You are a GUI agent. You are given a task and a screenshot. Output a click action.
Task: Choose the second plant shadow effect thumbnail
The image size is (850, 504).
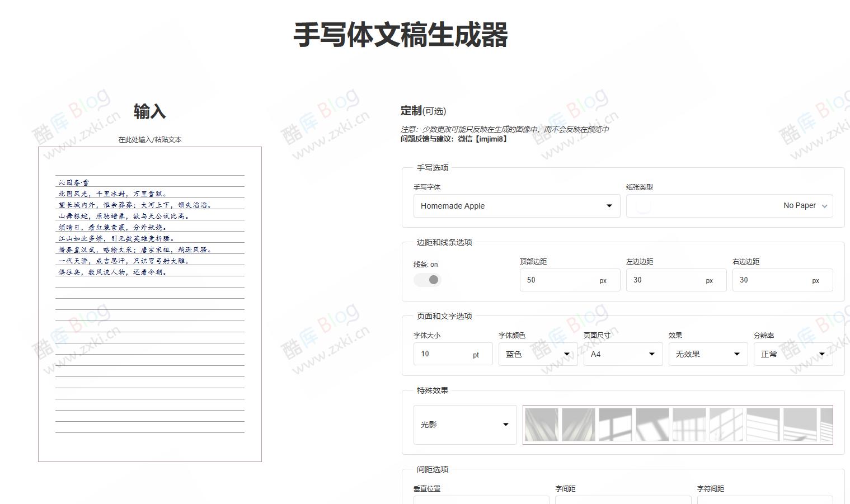[577, 424]
